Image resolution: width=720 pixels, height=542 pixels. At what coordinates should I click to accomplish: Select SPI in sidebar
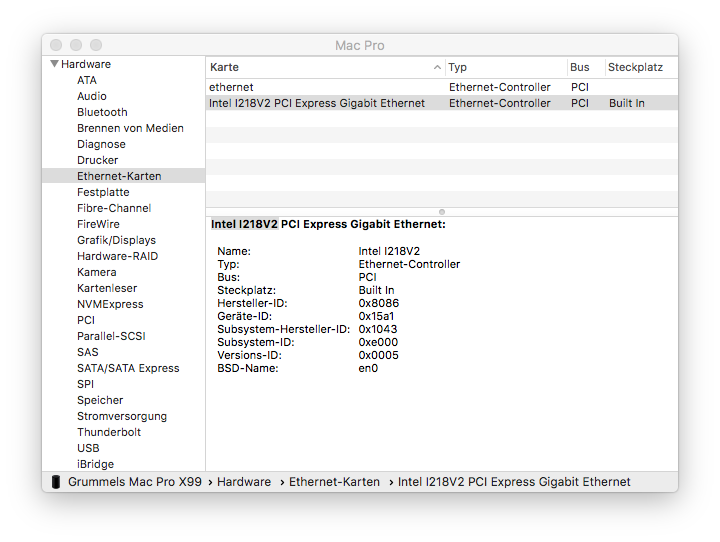[x=85, y=384]
